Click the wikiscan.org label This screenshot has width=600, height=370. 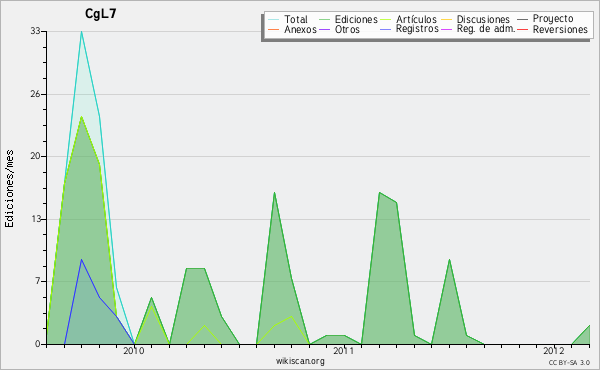(x=300, y=361)
